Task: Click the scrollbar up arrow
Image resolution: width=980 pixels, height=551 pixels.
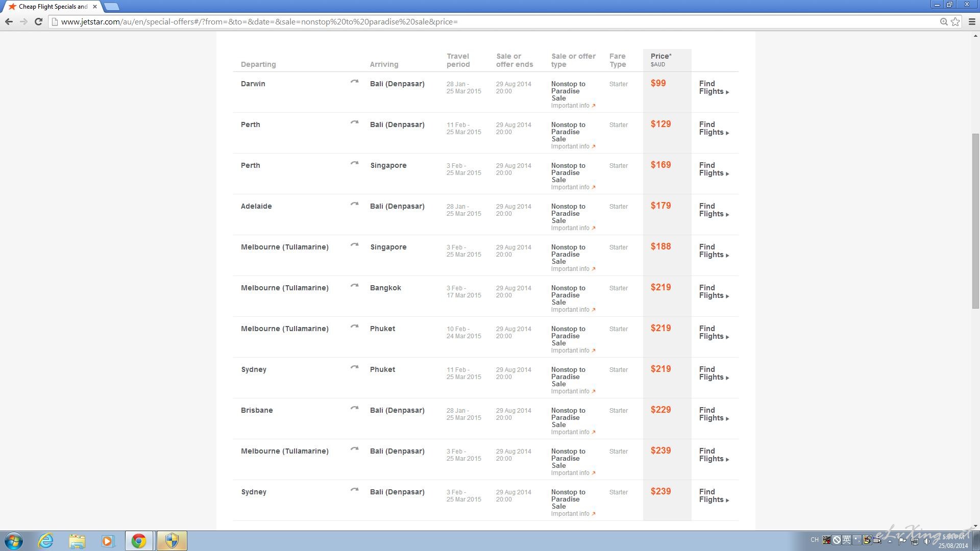Action: coord(975,36)
